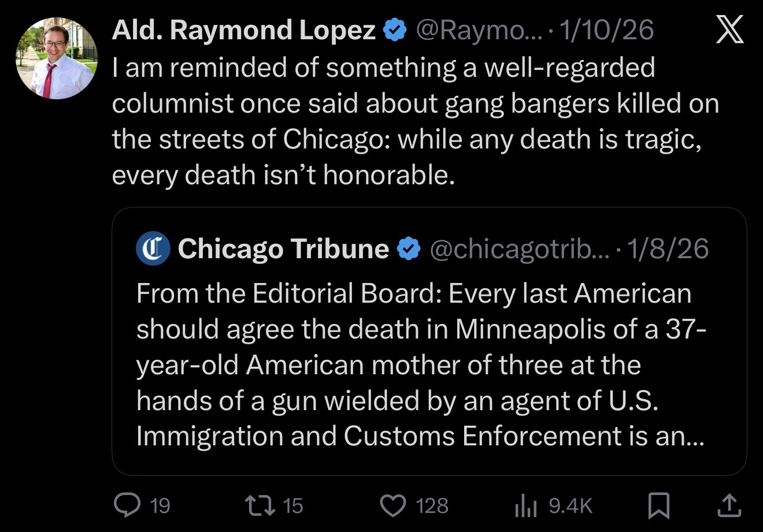
Task: Click Chicago Tribune's verified checkmark badge
Action: click(409, 249)
